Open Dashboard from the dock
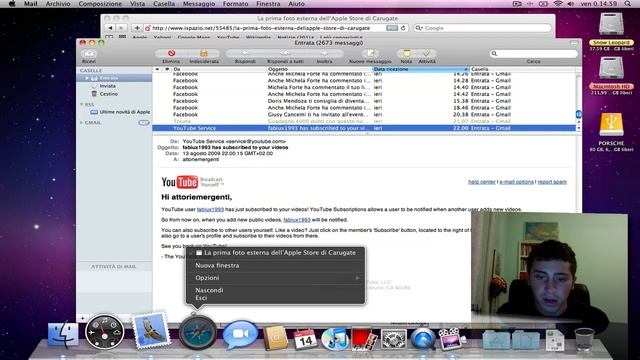 pos(104,332)
